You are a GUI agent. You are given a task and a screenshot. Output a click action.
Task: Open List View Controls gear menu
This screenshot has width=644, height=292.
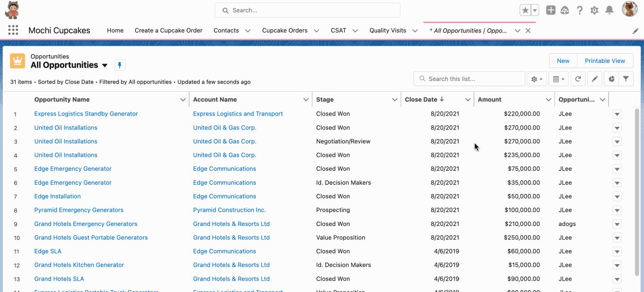[x=537, y=79]
